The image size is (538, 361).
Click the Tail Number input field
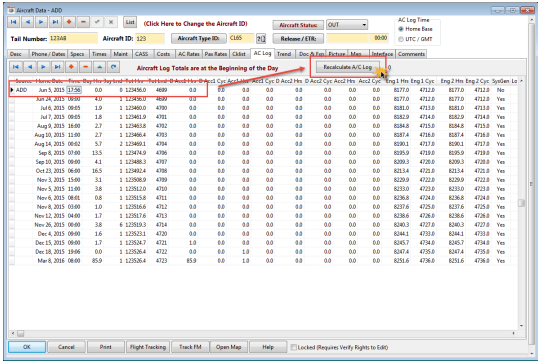coord(73,38)
